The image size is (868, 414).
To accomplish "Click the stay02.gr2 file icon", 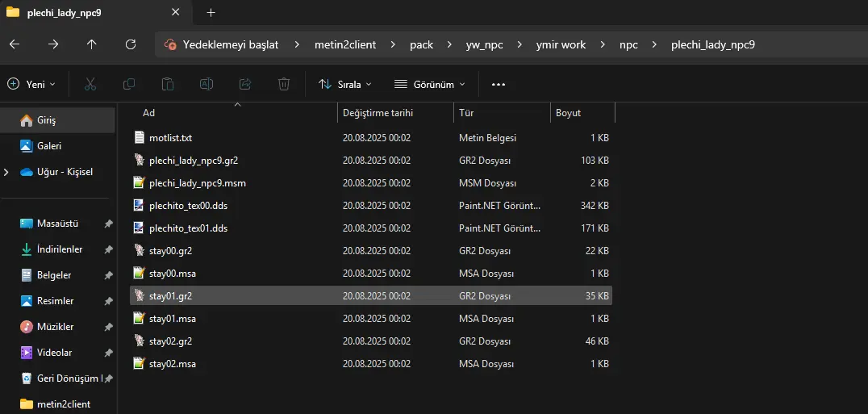I will (x=139, y=341).
